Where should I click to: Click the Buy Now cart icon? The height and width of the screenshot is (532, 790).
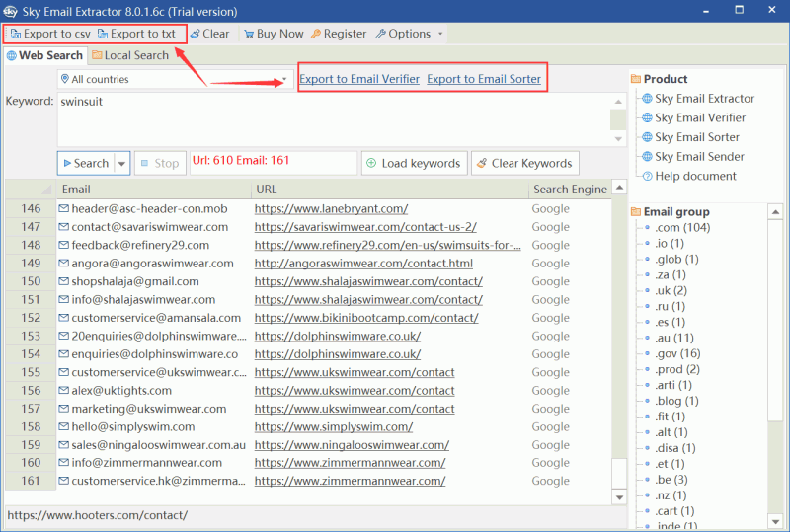pyautogui.click(x=248, y=34)
